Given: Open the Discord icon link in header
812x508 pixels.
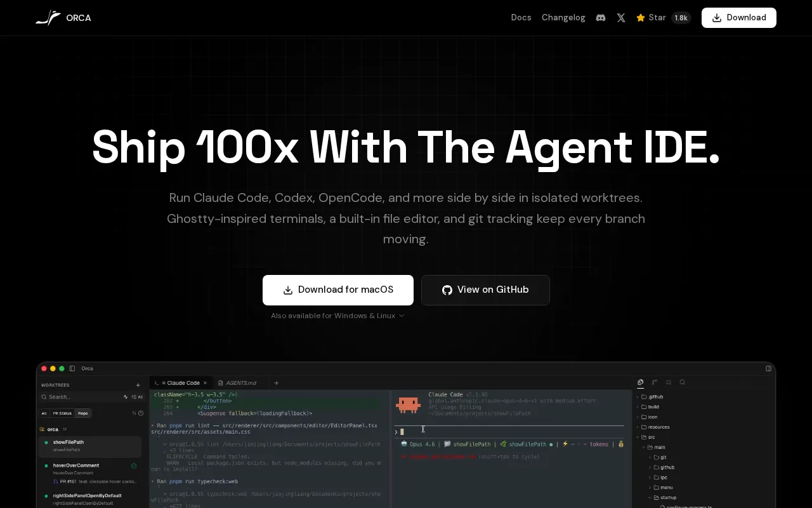Looking at the screenshot, I should (x=601, y=18).
